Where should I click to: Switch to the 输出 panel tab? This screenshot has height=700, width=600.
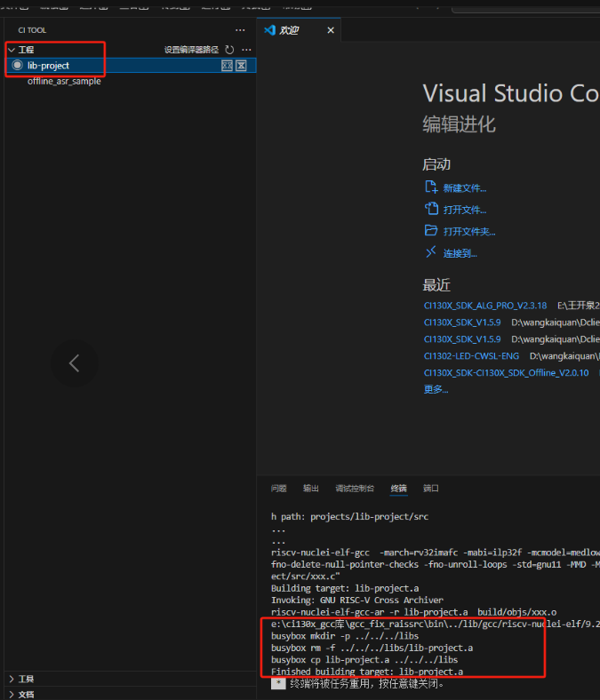[x=311, y=489]
